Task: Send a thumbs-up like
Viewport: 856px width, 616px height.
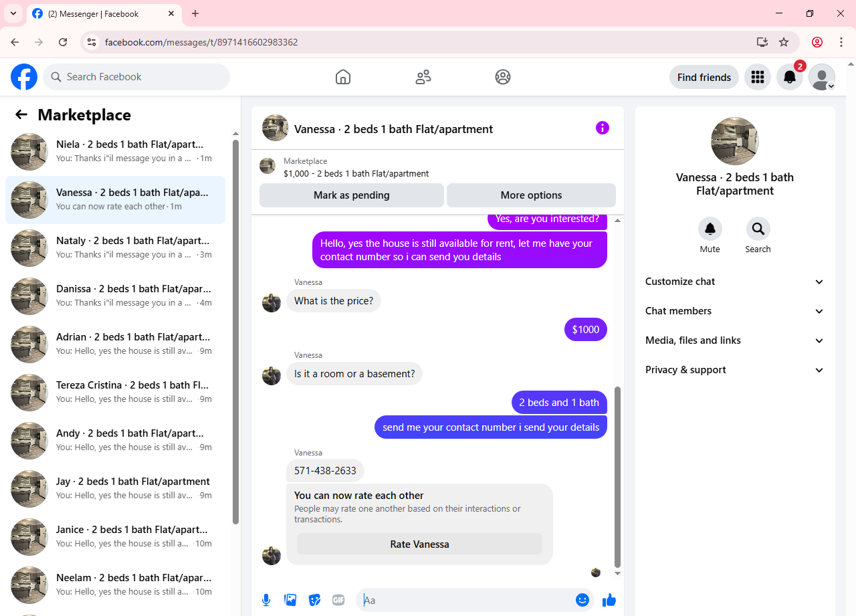Action: 609,600
